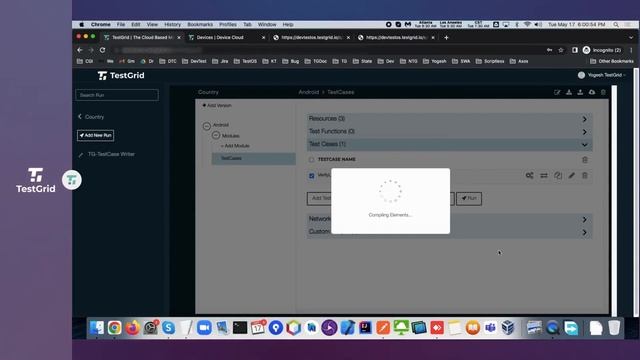The image size is (640, 360).
Task: Open IntelliJ IDEA from the dock
Action: coord(365,328)
